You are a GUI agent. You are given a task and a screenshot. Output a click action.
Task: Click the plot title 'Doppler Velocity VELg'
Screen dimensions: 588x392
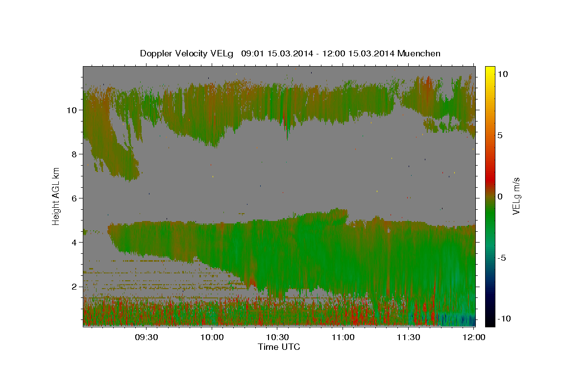pos(187,53)
